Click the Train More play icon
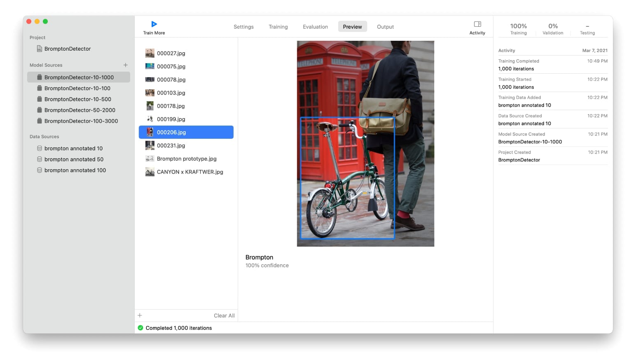The width and height of the screenshot is (636, 364). coord(154,24)
